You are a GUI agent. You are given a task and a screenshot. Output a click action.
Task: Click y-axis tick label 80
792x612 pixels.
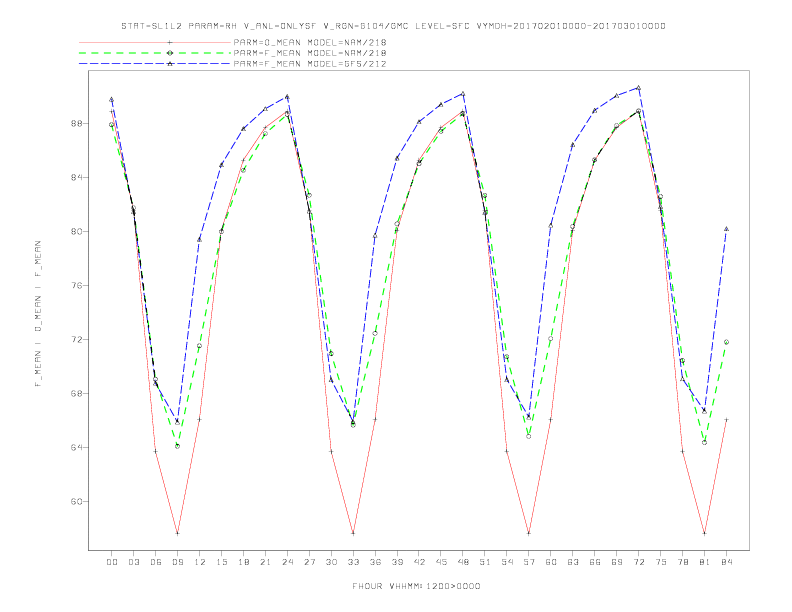75,231
